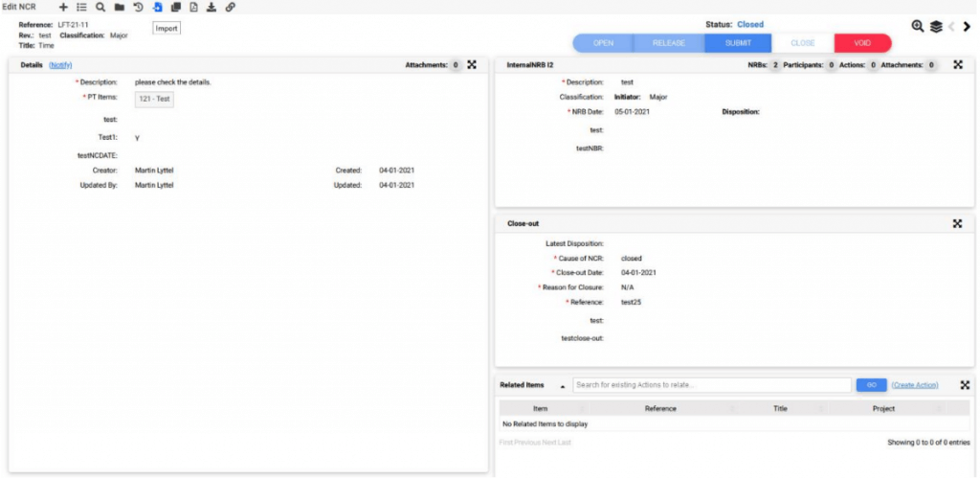This screenshot has height=479, width=980.
Task: Click the 121 - Test PT item tag
Action: 154,99
